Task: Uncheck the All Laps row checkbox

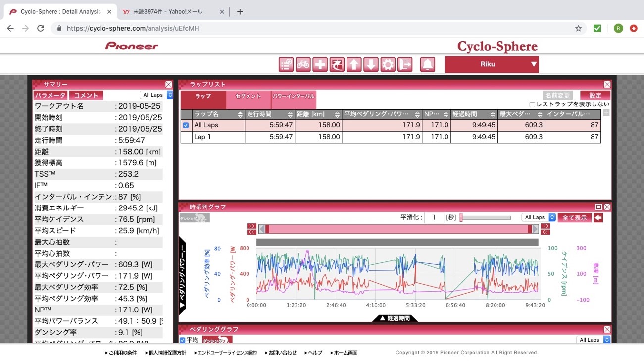Action: click(186, 125)
